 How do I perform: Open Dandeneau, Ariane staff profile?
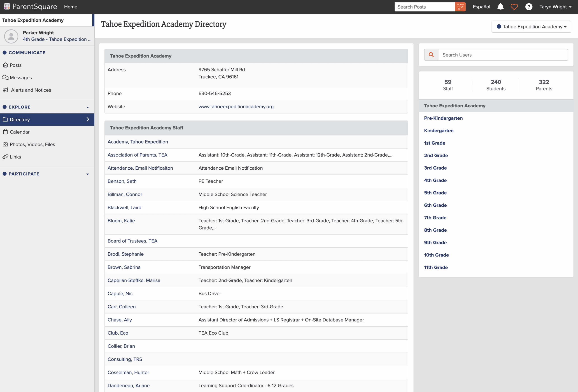129,385
